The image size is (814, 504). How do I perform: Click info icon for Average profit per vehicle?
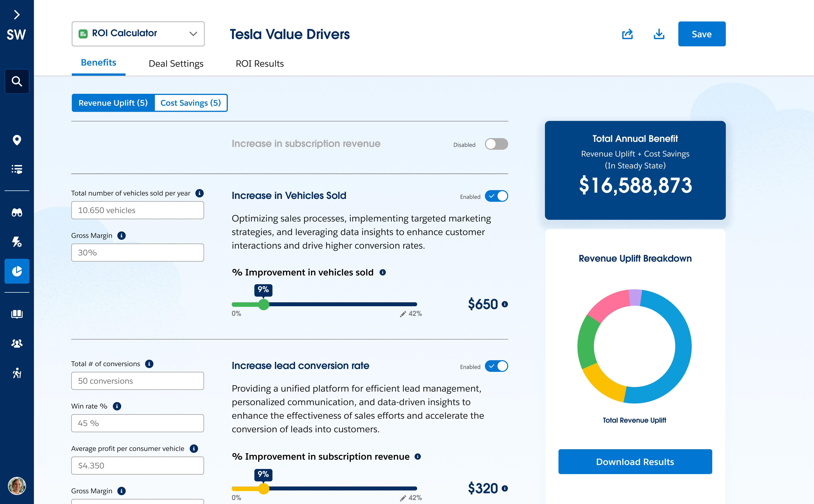pyautogui.click(x=194, y=448)
